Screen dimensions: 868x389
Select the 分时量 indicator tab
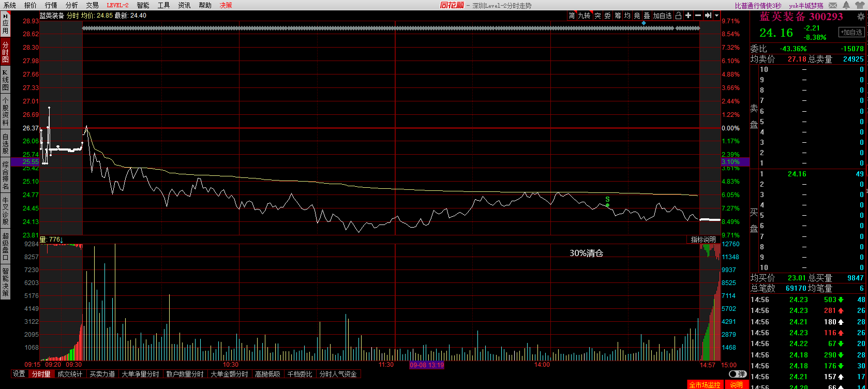(41, 374)
